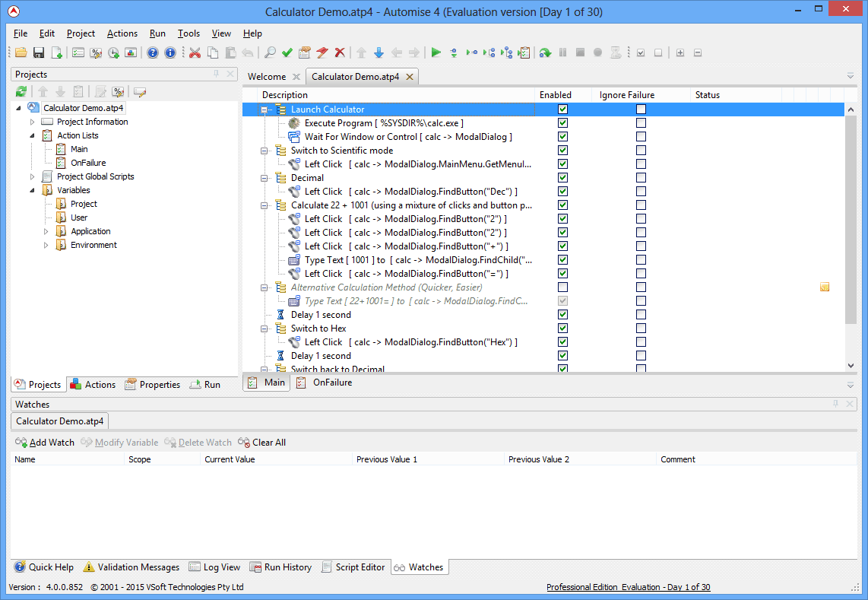Toggle Ignore Failure for Decimal group

(641, 177)
